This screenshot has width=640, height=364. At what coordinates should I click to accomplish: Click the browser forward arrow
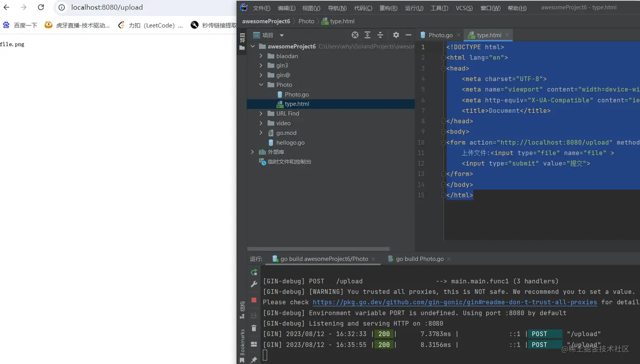coord(24,7)
